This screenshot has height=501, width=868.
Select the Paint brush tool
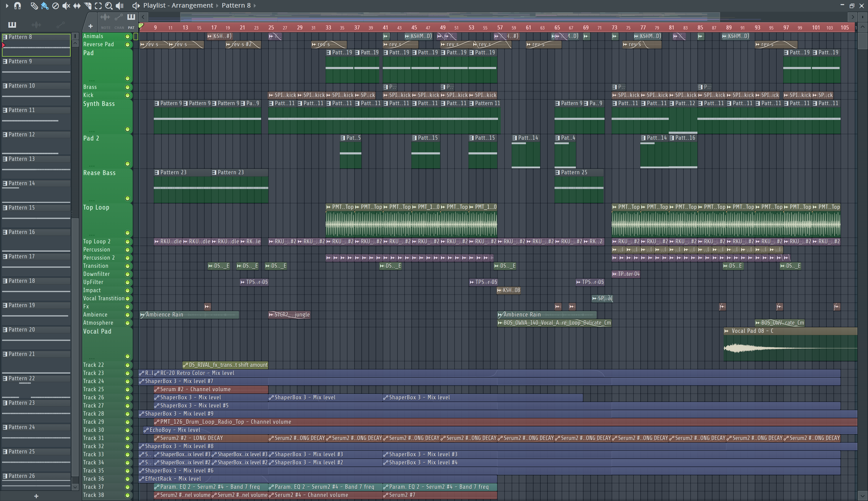click(44, 6)
